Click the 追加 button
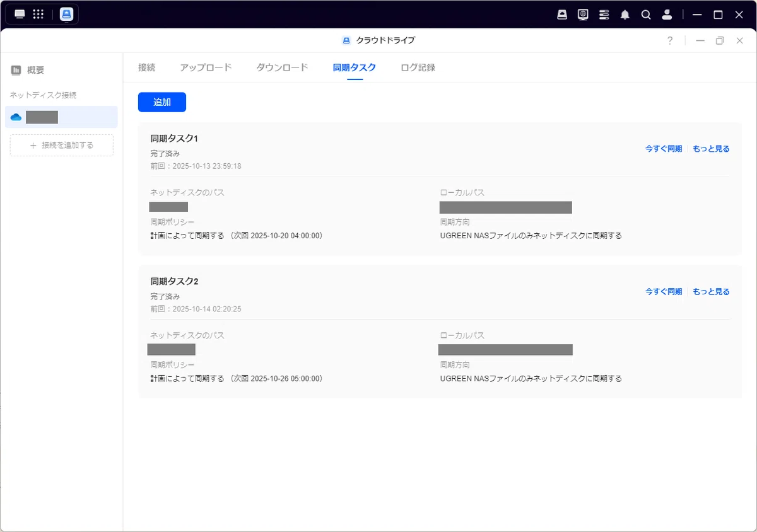The width and height of the screenshot is (757, 532). tap(162, 102)
